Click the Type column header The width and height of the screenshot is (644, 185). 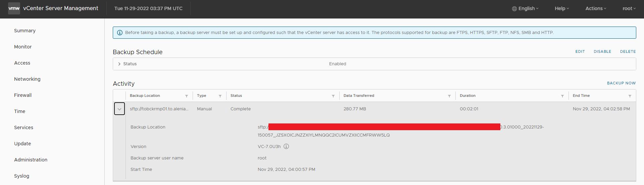click(201, 96)
